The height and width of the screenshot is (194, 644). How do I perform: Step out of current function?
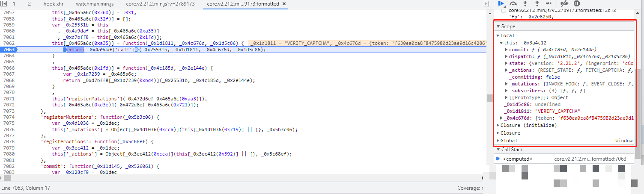[x=537, y=3]
